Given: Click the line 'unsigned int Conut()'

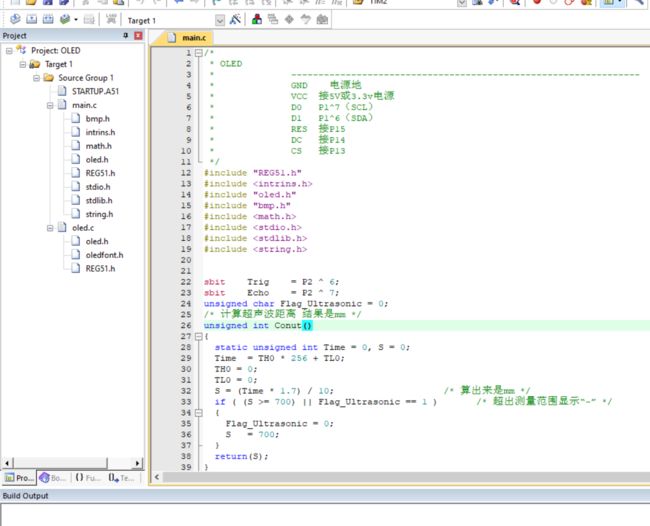Looking at the screenshot, I should [257, 325].
